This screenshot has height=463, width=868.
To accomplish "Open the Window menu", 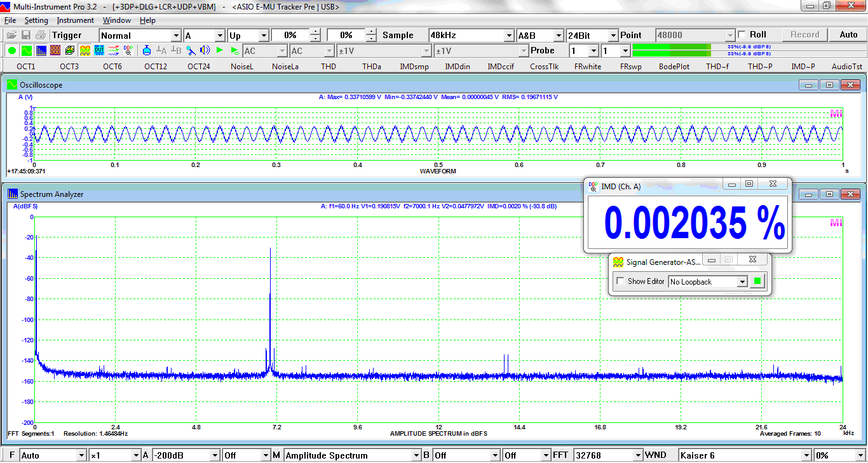I will [x=117, y=20].
